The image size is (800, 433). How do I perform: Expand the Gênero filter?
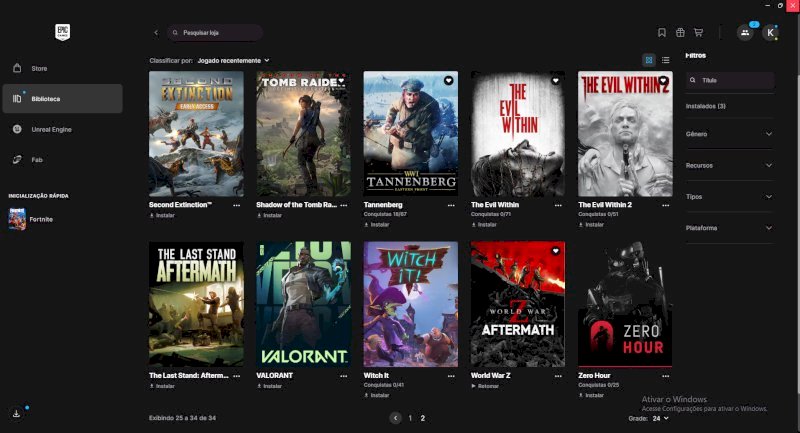tap(729, 134)
